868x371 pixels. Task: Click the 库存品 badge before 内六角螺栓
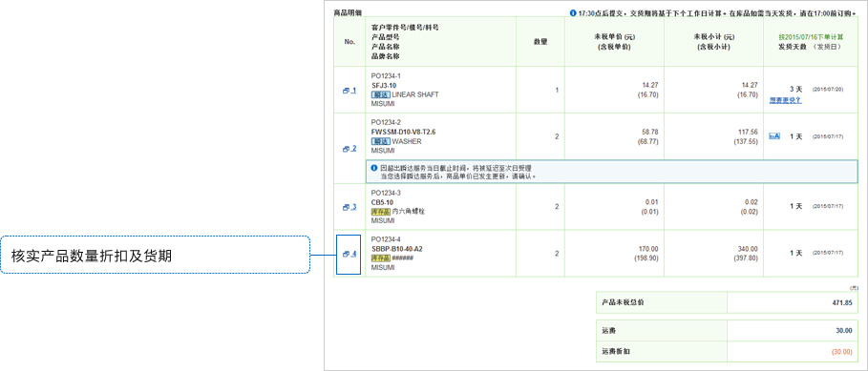(x=381, y=211)
